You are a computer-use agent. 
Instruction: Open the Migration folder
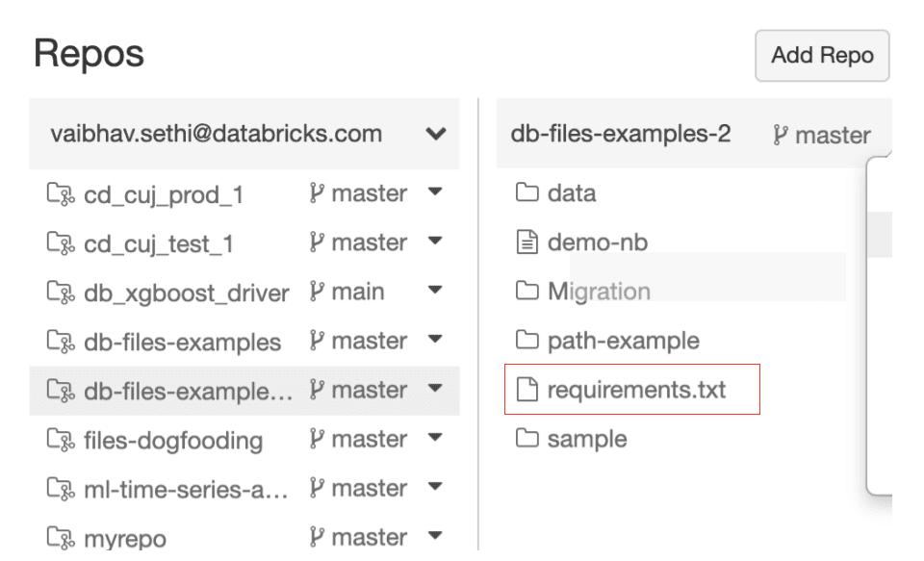point(598,292)
